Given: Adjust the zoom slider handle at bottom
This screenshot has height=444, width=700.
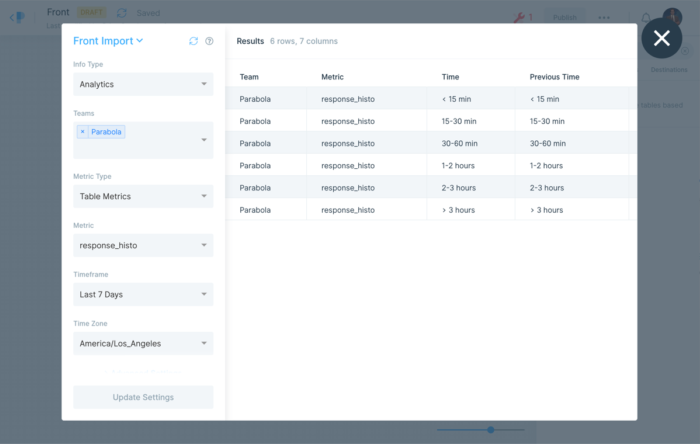Looking at the screenshot, I should (491, 430).
